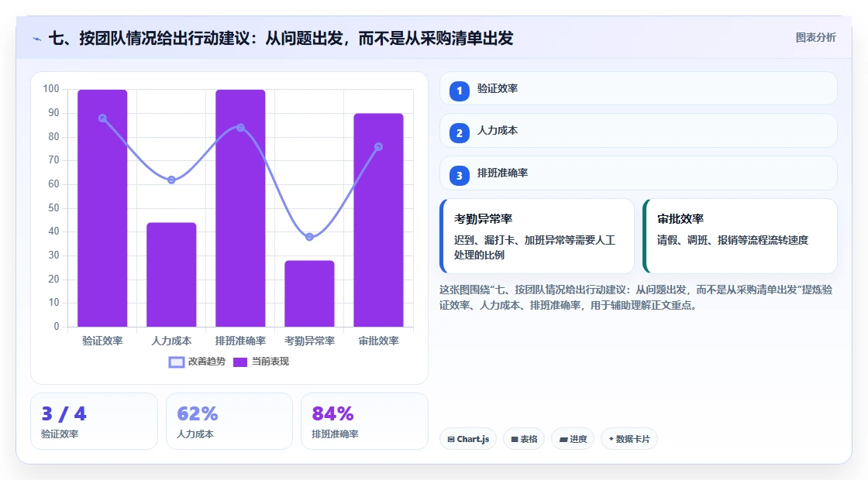
Task: Click the lightning icon beside the section title
Action: (x=37, y=39)
